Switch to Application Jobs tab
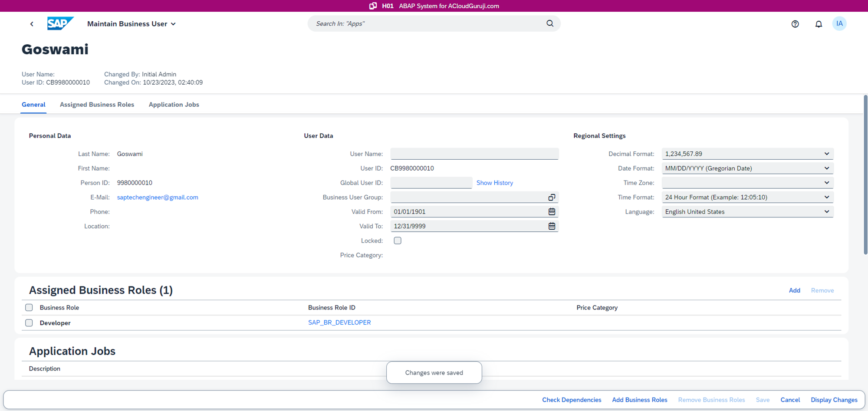 click(174, 105)
